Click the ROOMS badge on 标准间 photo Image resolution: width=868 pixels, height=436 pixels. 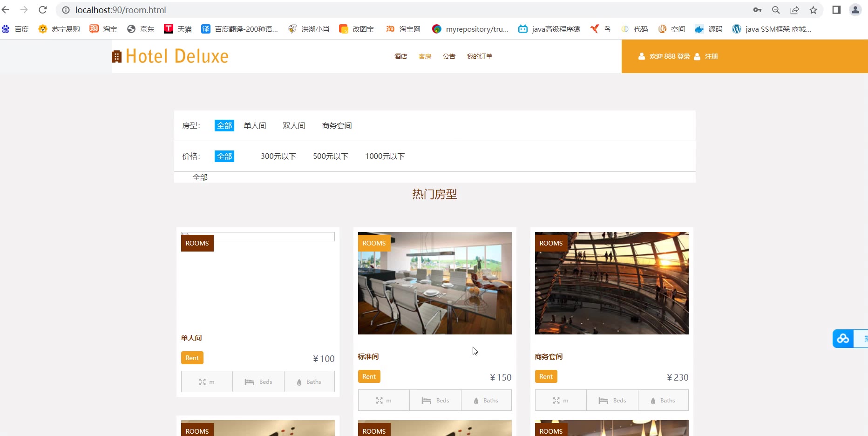coord(374,243)
